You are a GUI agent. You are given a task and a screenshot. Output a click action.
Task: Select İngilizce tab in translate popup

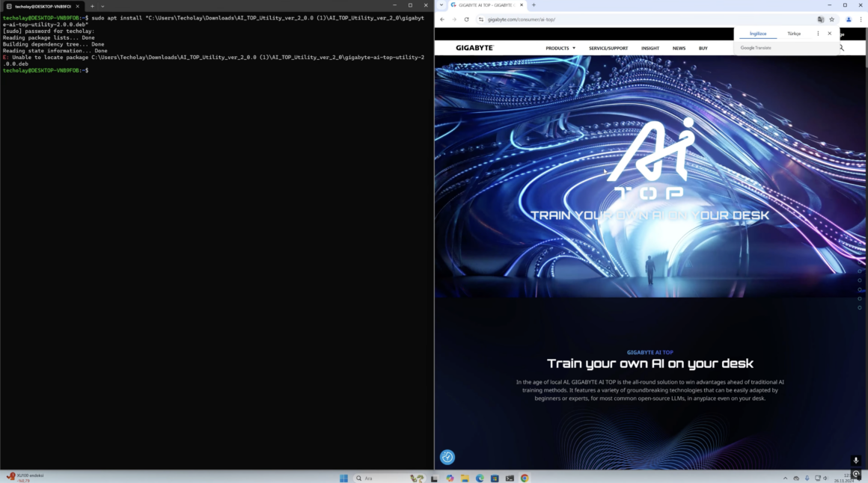(758, 34)
